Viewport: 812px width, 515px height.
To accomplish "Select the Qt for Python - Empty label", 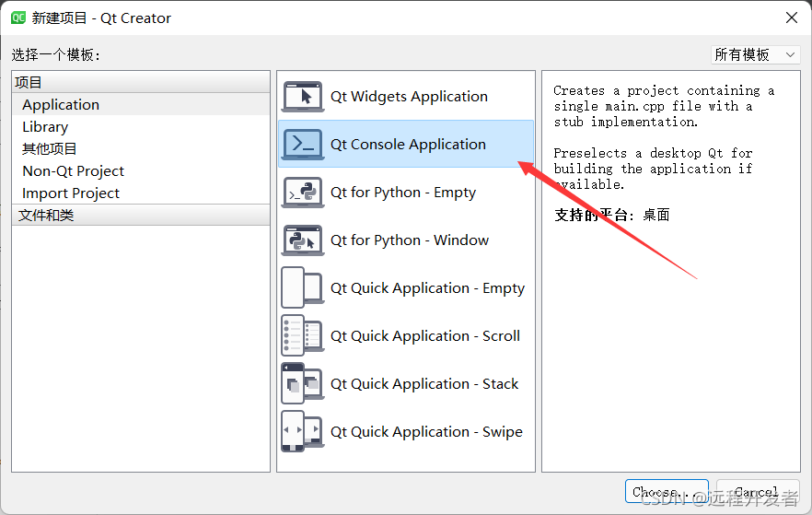I will pyautogui.click(x=403, y=193).
